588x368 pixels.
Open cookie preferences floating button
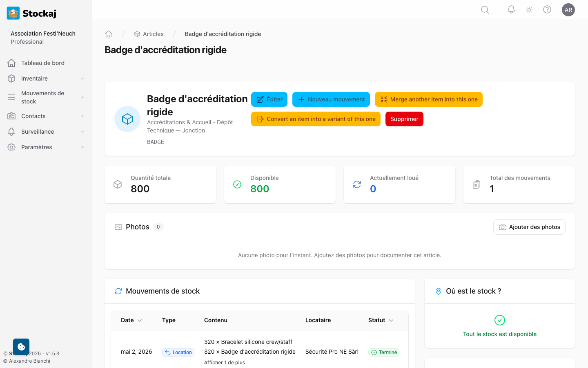21,347
